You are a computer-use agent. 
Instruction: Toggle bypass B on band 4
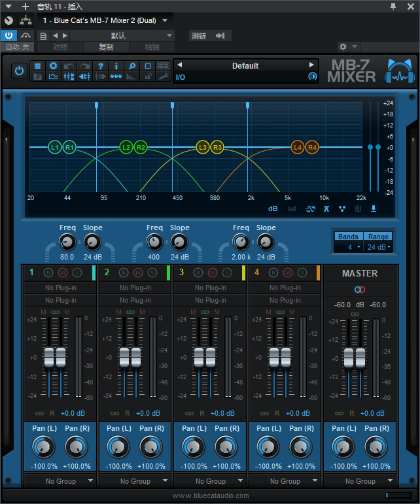273,273
